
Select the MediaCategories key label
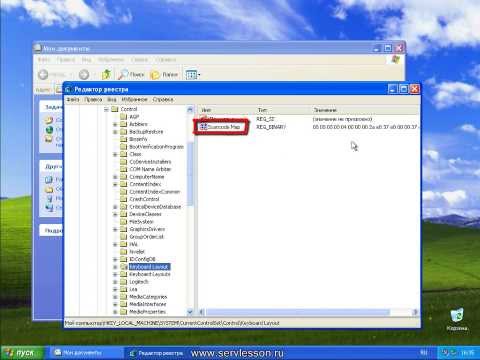pos(148,297)
